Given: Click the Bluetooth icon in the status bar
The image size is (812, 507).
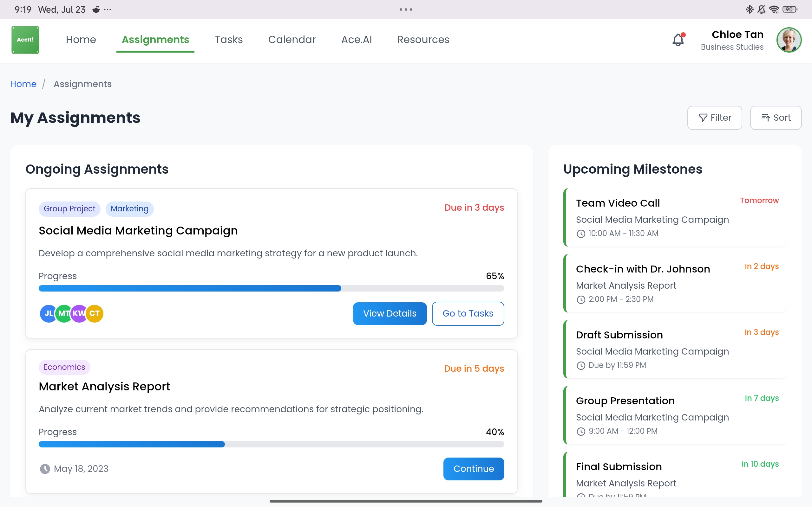Looking at the screenshot, I should pyautogui.click(x=750, y=10).
